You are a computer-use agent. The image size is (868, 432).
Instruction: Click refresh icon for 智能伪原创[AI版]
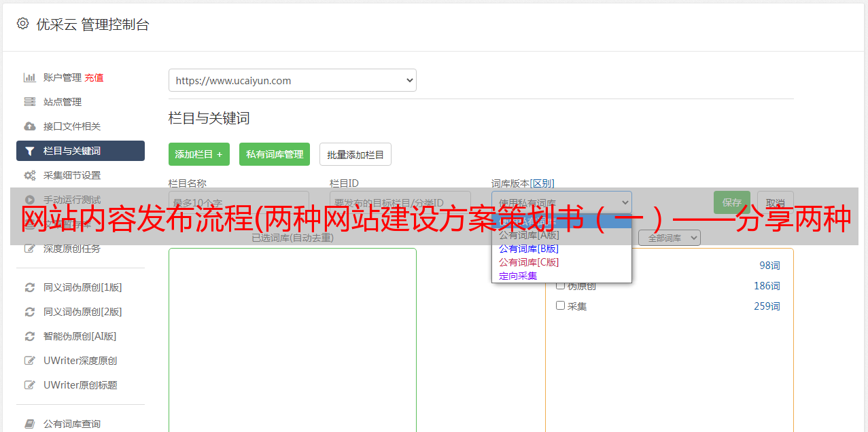(29, 336)
